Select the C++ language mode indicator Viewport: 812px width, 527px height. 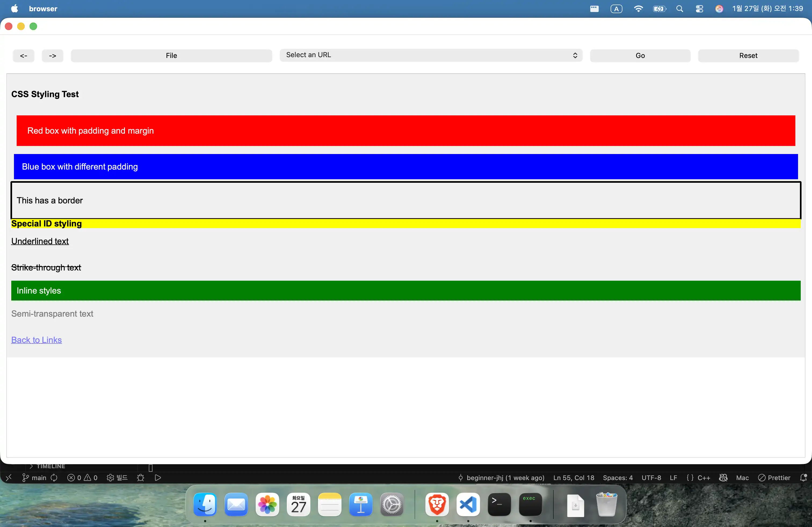704,478
